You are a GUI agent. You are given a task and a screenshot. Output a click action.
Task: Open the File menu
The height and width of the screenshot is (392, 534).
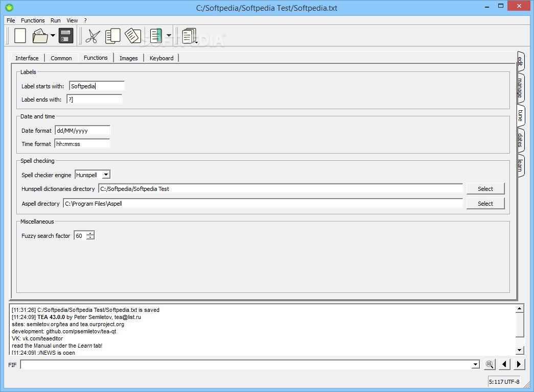(x=11, y=20)
